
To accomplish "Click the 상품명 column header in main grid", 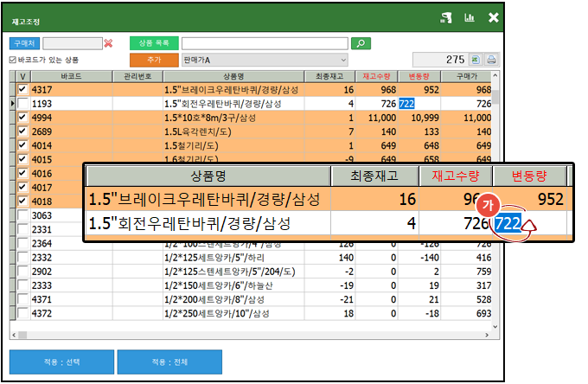I will pos(233,76).
